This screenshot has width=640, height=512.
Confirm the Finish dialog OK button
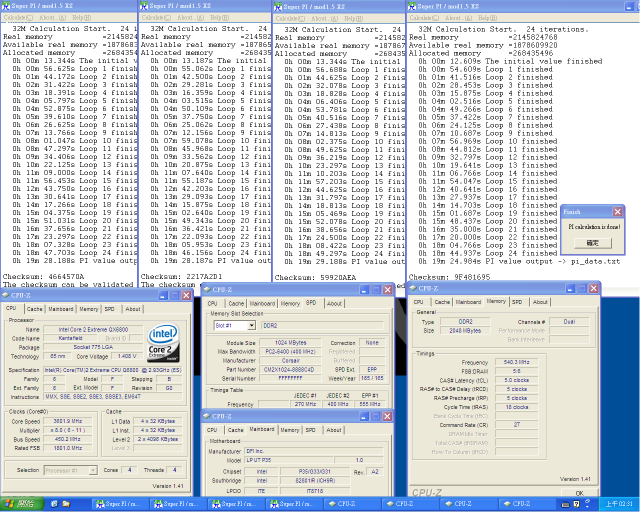[593, 243]
